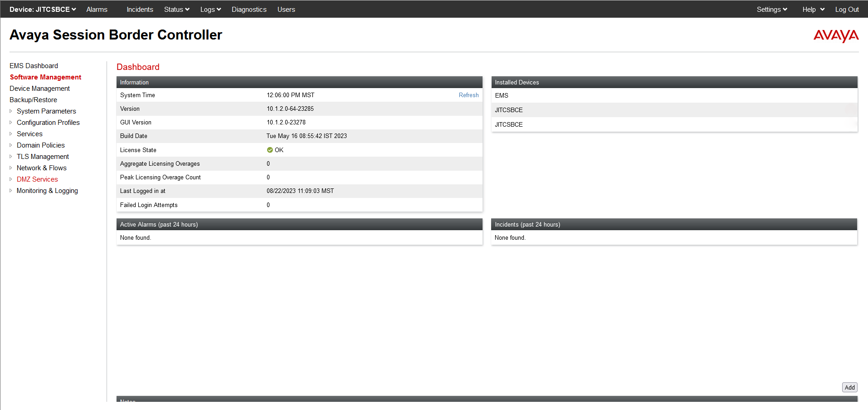This screenshot has height=410, width=868.
Task: Select Diagnostics from the top bar
Action: pyautogui.click(x=249, y=9)
